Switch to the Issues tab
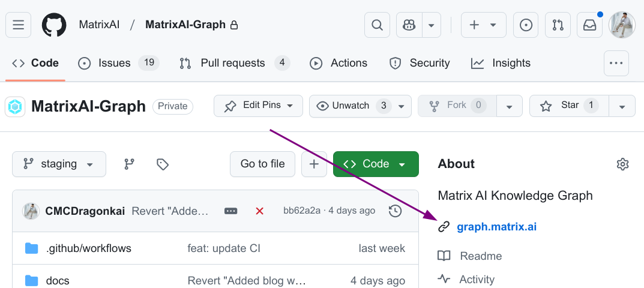644x288 pixels. point(114,63)
